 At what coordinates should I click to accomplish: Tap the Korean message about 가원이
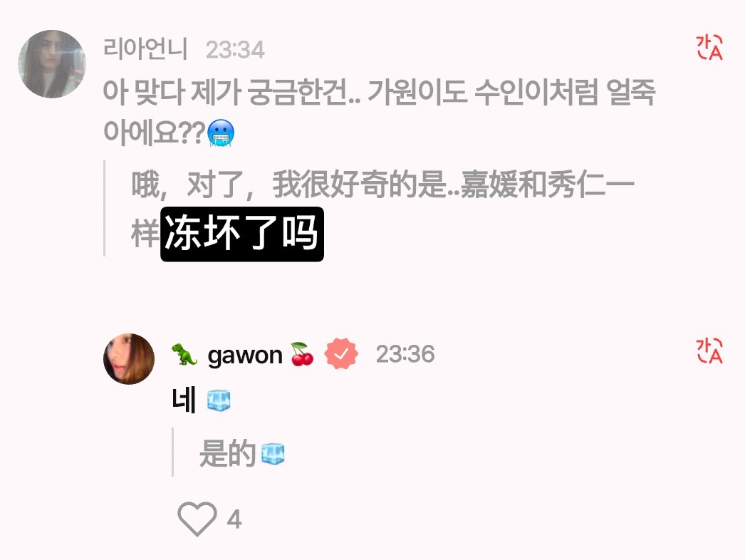(379, 112)
